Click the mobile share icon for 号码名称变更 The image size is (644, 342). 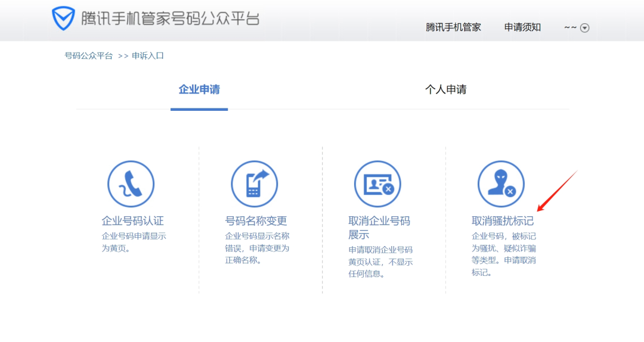[254, 184]
